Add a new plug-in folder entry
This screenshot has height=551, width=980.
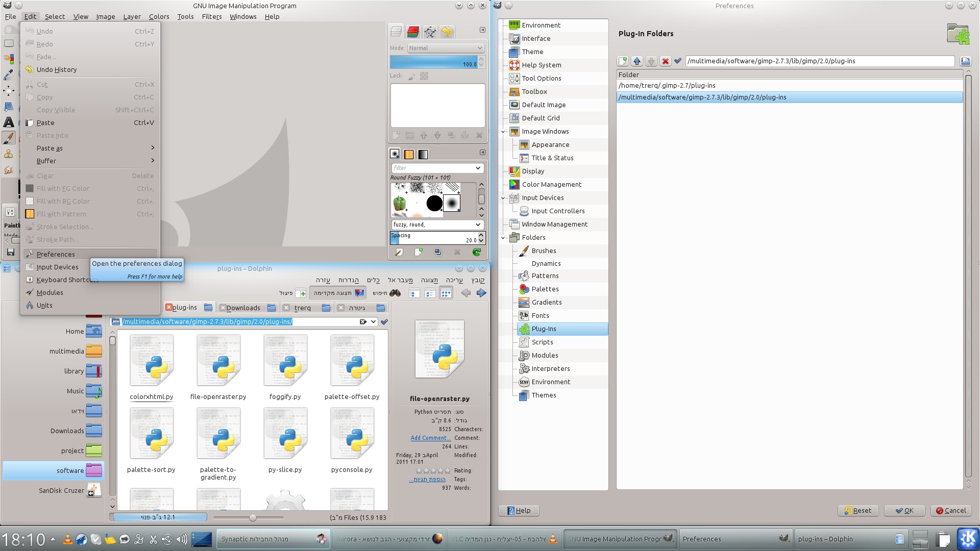[623, 61]
